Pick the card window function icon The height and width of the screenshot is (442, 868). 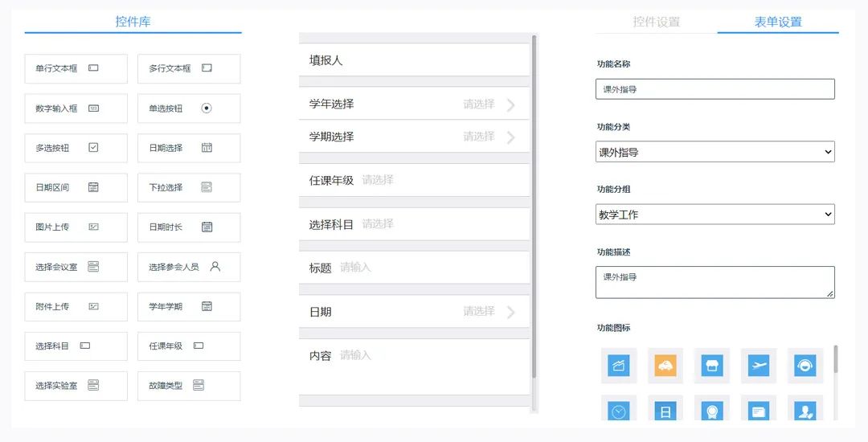pyautogui.click(x=759, y=409)
